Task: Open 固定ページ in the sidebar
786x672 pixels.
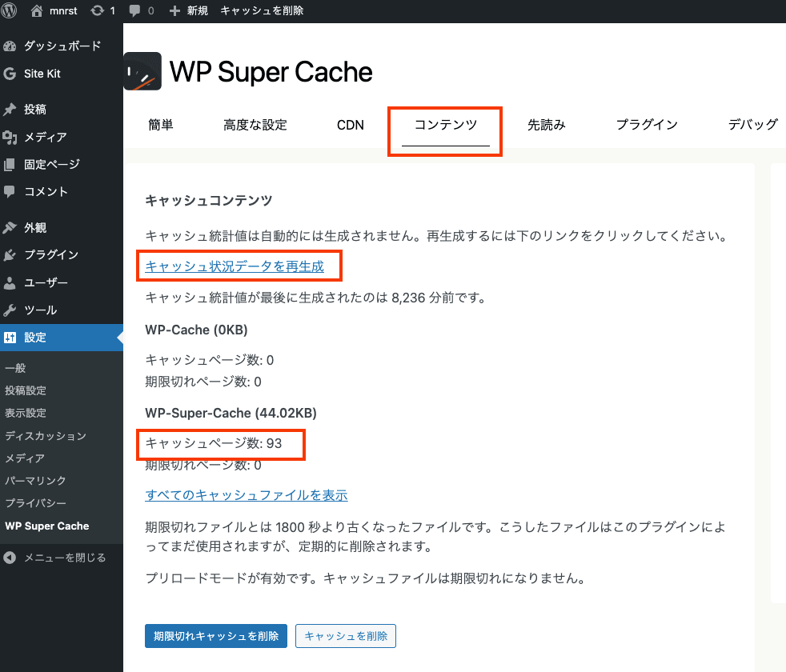Action: [x=52, y=164]
